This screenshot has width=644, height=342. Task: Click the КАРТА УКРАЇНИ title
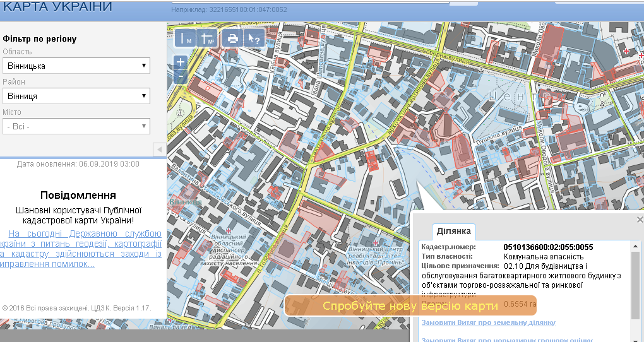click(57, 7)
